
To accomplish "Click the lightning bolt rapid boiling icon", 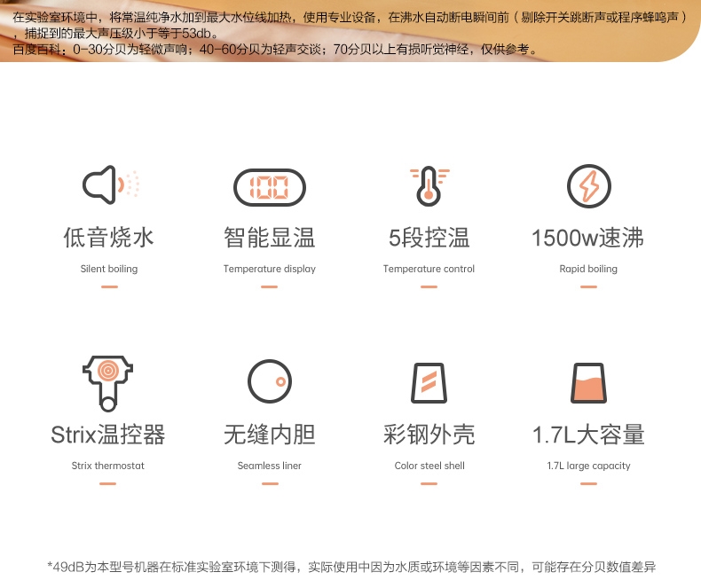I will [x=588, y=186].
